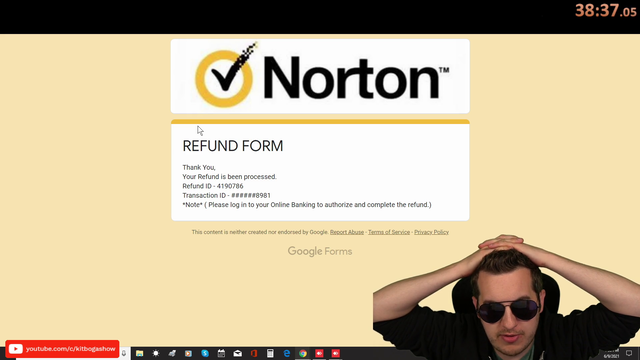Click the Google Forms logo link
The image size is (640, 360).
[320, 251]
